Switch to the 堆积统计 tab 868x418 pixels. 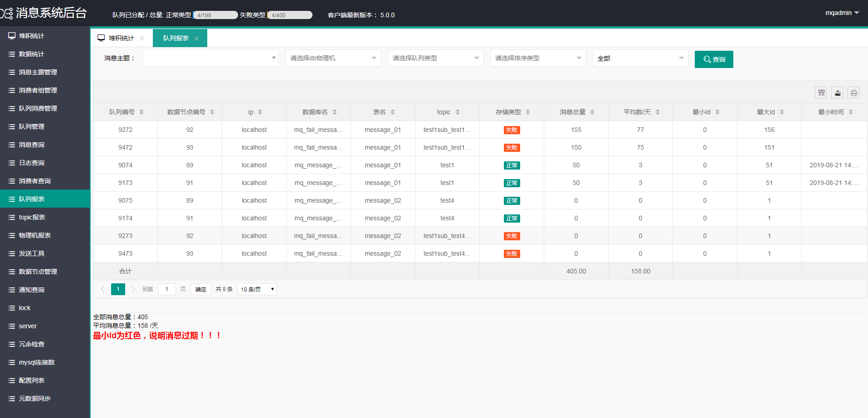(122, 38)
